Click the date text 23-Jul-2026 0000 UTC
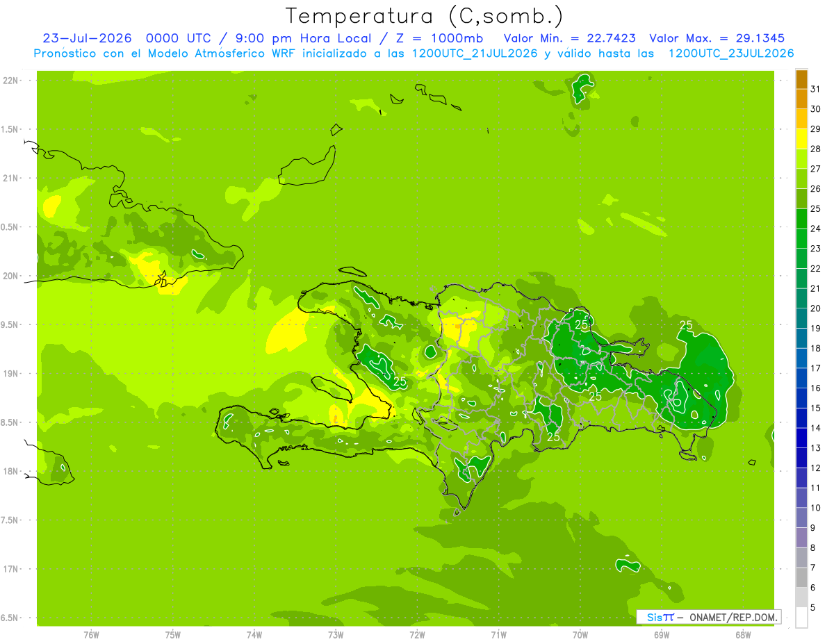Image resolution: width=834 pixels, height=644 pixels. tap(128, 38)
